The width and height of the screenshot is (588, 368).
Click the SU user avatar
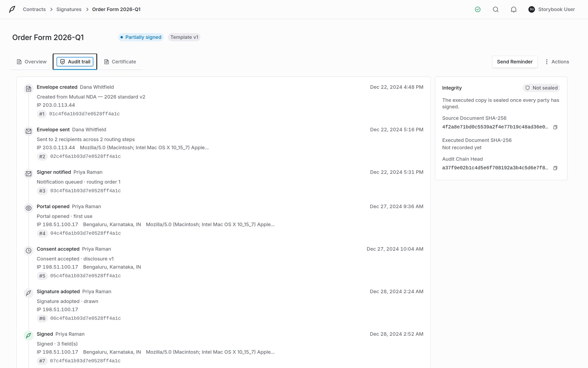pos(531,9)
